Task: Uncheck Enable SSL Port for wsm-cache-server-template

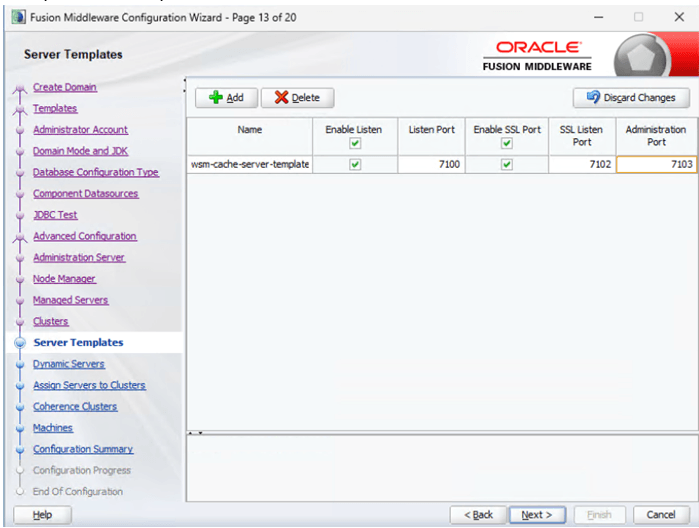Action: 506,165
